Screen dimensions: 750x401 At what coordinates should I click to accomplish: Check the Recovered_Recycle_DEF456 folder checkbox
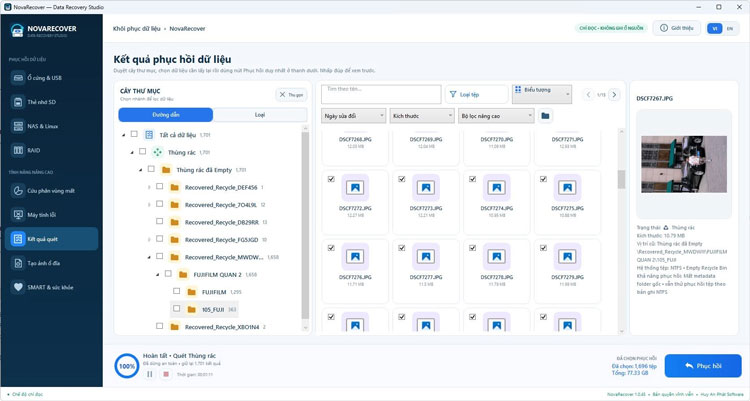tap(160, 186)
